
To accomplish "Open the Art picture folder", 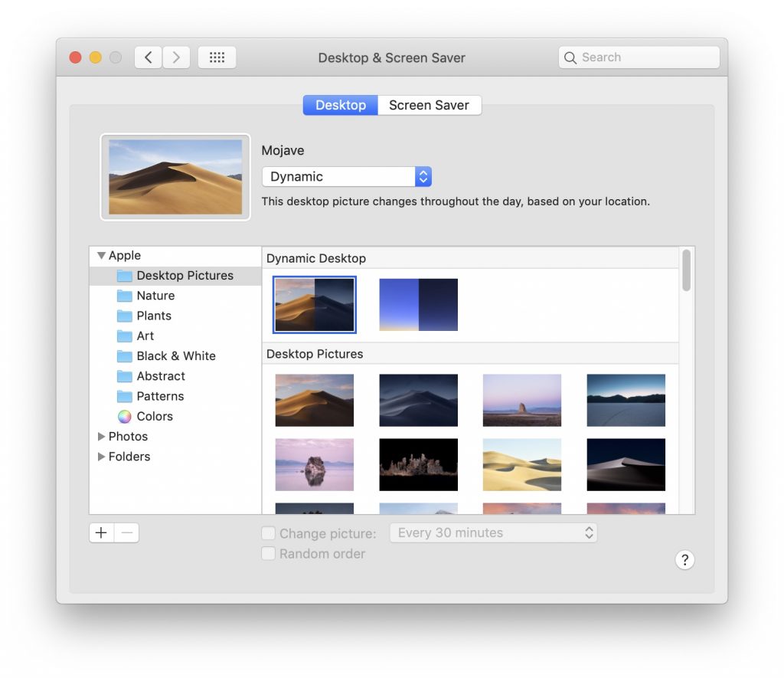I will click(145, 336).
